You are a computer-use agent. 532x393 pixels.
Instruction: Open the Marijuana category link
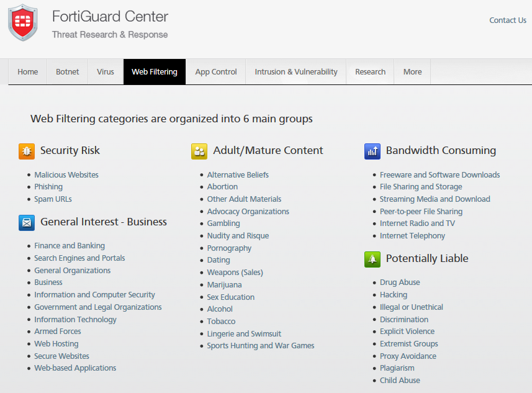click(224, 285)
